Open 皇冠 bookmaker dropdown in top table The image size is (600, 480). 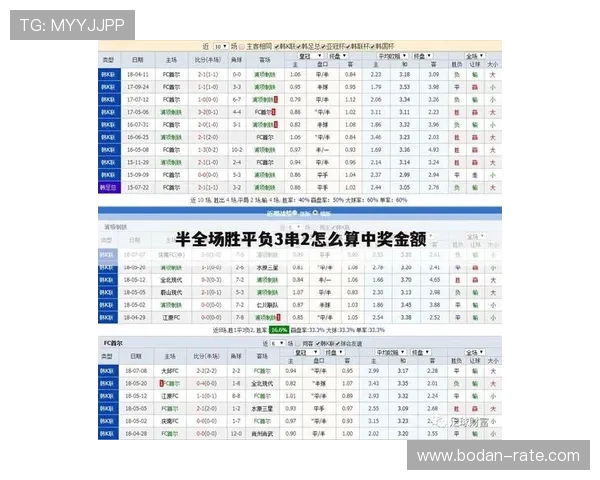pos(310,56)
